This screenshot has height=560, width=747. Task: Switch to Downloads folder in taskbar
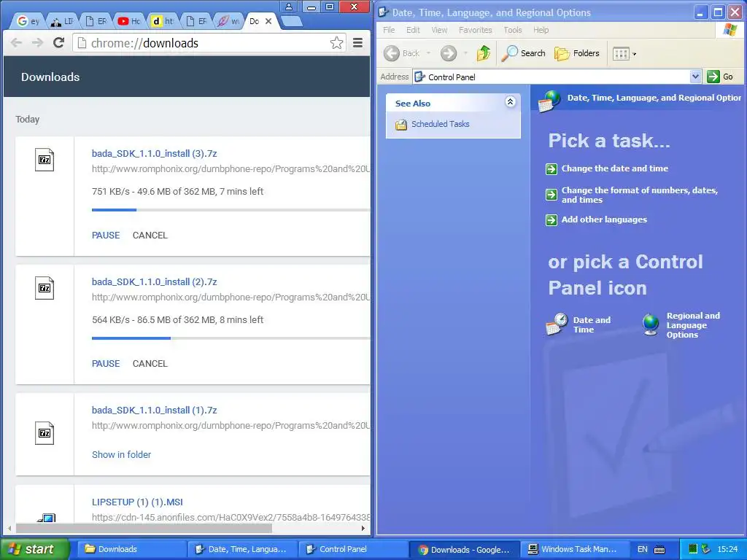pyautogui.click(x=131, y=549)
